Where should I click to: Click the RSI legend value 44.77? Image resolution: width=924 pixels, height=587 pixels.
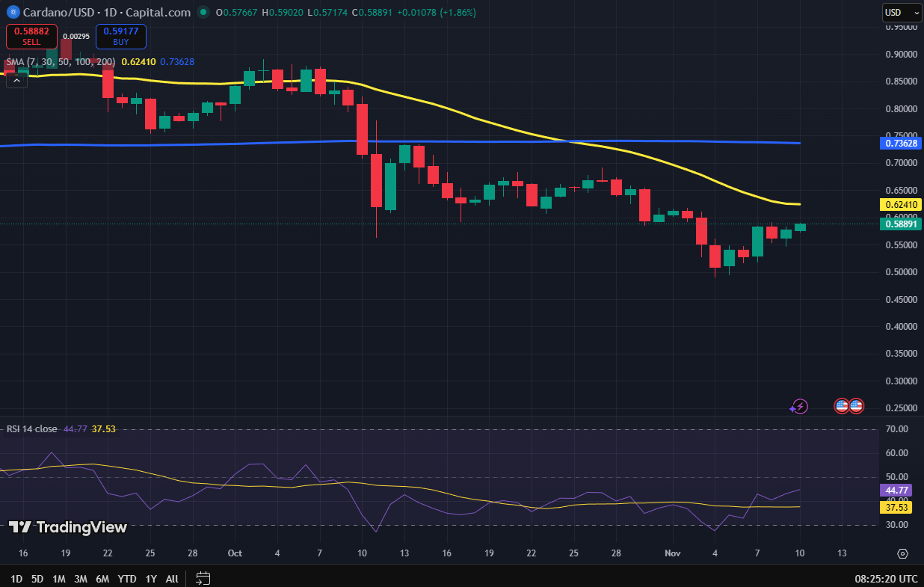click(x=76, y=428)
